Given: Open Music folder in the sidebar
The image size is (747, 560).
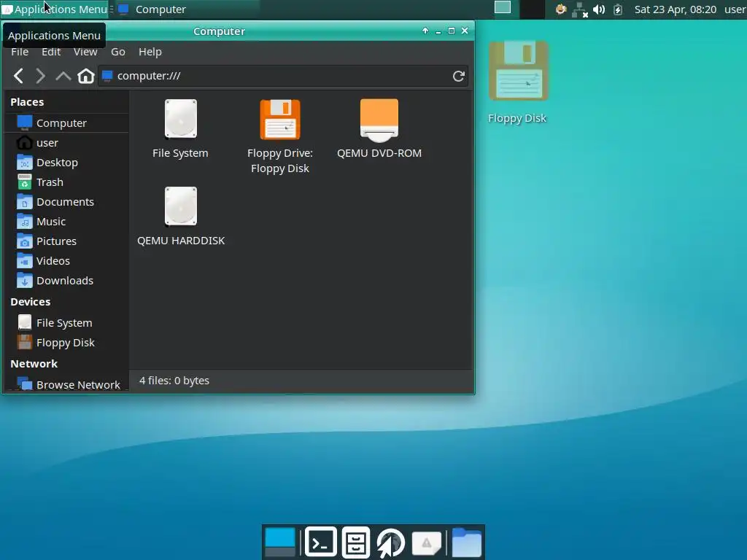Looking at the screenshot, I should (66, 222).
